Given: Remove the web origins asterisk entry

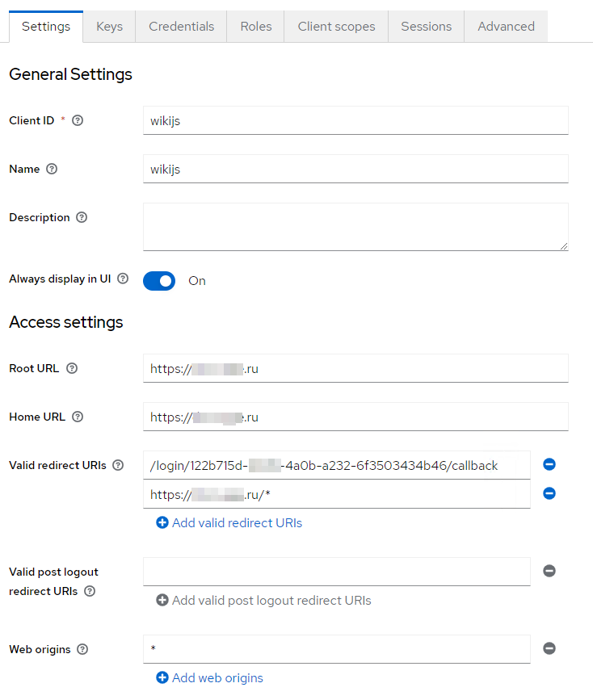Looking at the screenshot, I should tap(549, 648).
